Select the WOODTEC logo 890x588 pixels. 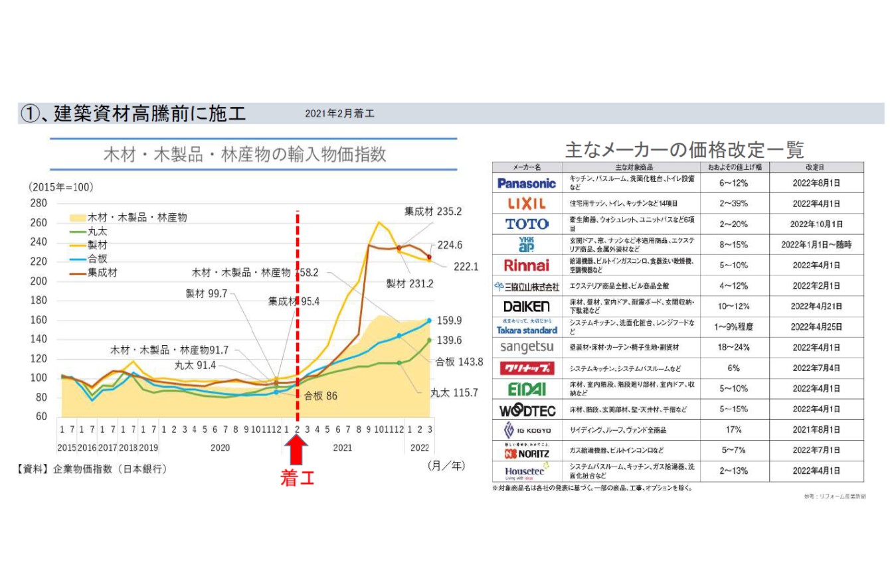(527, 409)
